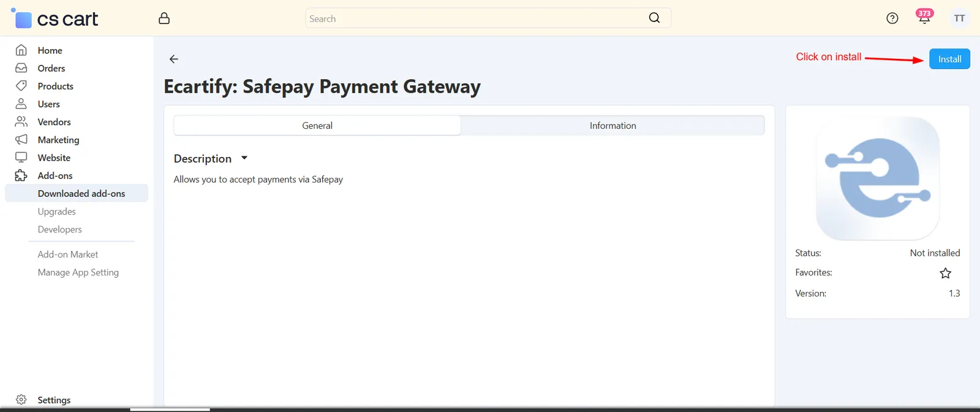Click the Products tag icon
Screen dimensions: 980x412
(21, 86)
